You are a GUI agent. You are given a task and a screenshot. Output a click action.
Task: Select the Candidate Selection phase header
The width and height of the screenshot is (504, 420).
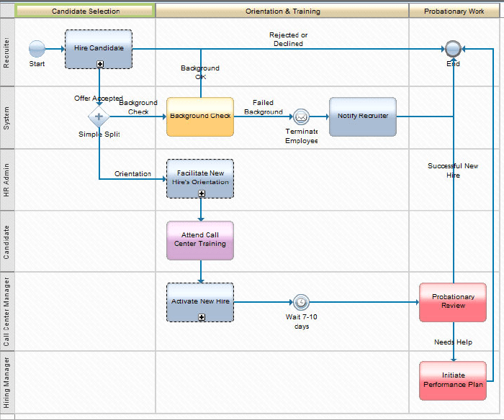pyautogui.click(x=86, y=11)
